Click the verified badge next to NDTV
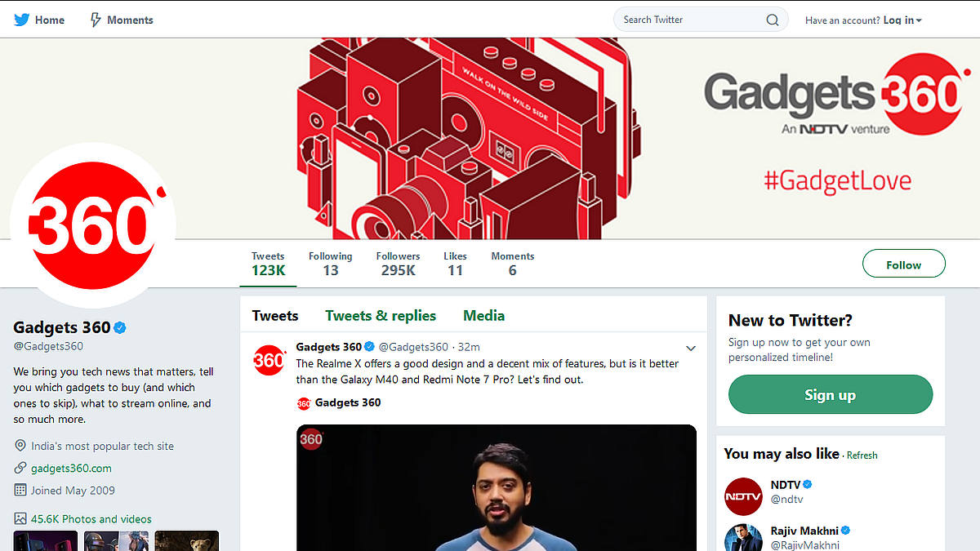Image resolution: width=980 pixels, height=551 pixels. pyautogui.click(x=808, y=484)
